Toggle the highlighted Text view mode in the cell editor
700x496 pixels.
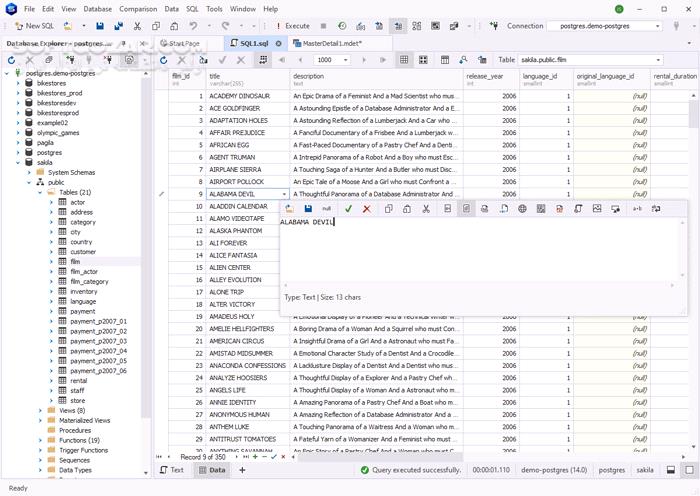pyautogui.click(x=466, y=208)
